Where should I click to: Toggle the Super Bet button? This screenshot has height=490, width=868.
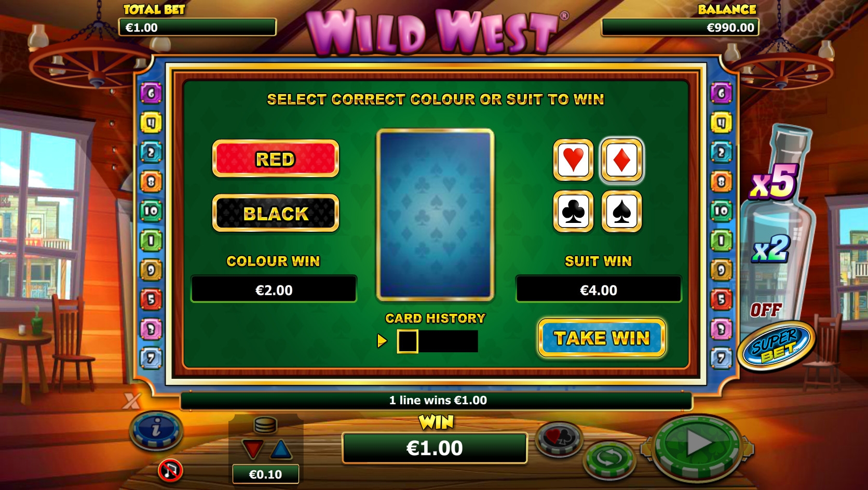point(777,345)
